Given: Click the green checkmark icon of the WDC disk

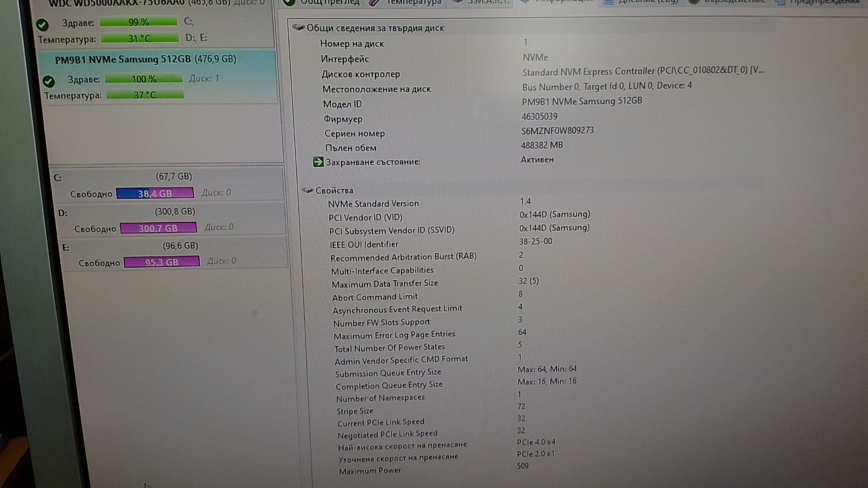Looking at the screenshot, I should coord(42,24).
